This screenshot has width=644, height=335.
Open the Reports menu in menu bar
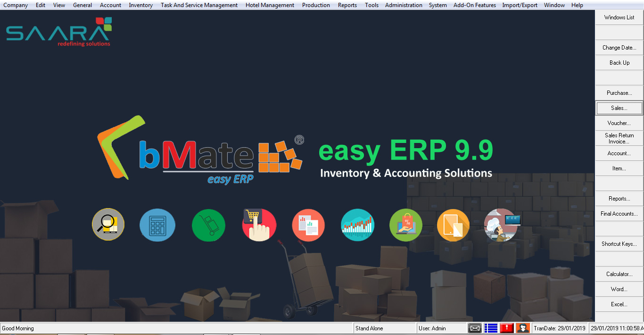tap(347, 5)
